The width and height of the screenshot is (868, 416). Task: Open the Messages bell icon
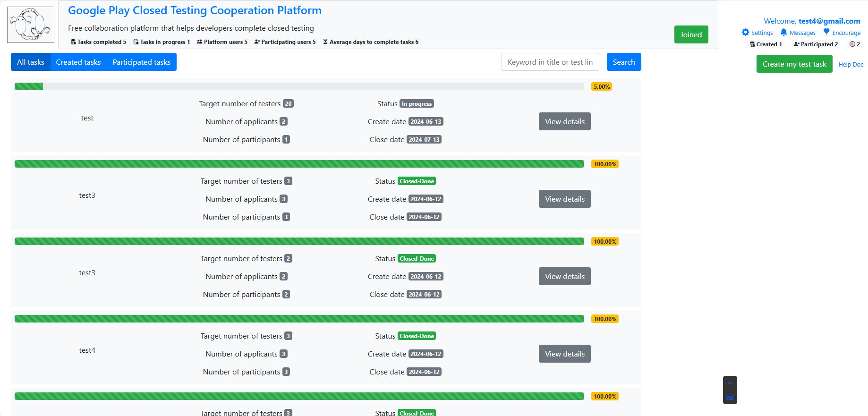pos(783,32)
